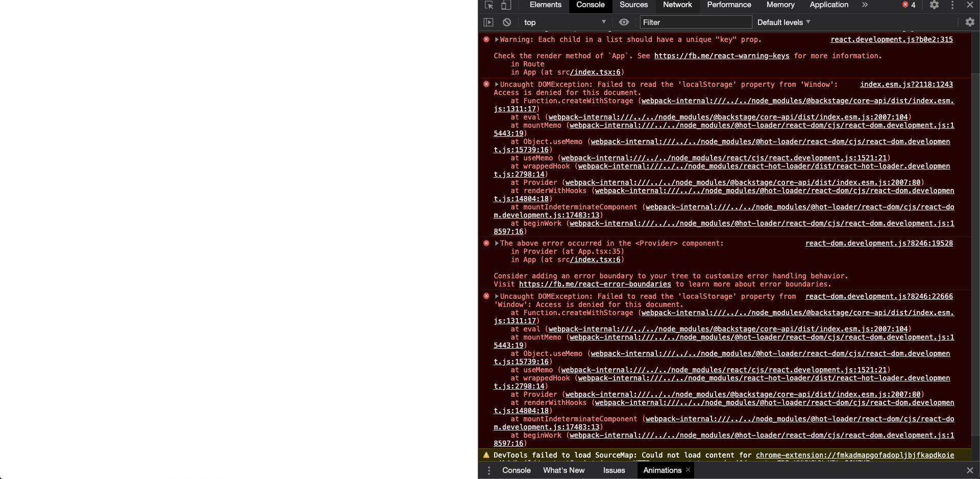
Task: Create live expression with eye icon
Action: [x=624, y=22]
